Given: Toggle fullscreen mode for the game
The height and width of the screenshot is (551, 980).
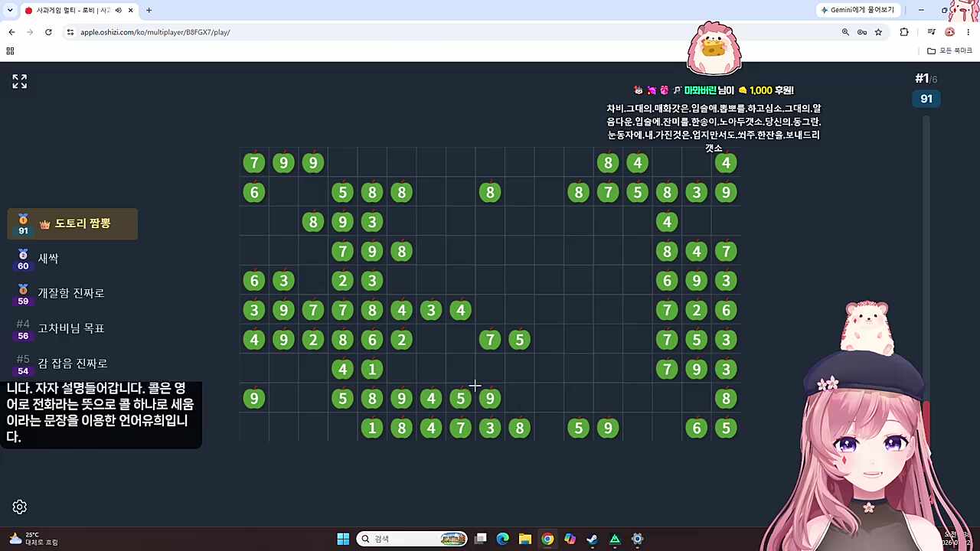Looking at the screenshot, I should click(20, 81).
